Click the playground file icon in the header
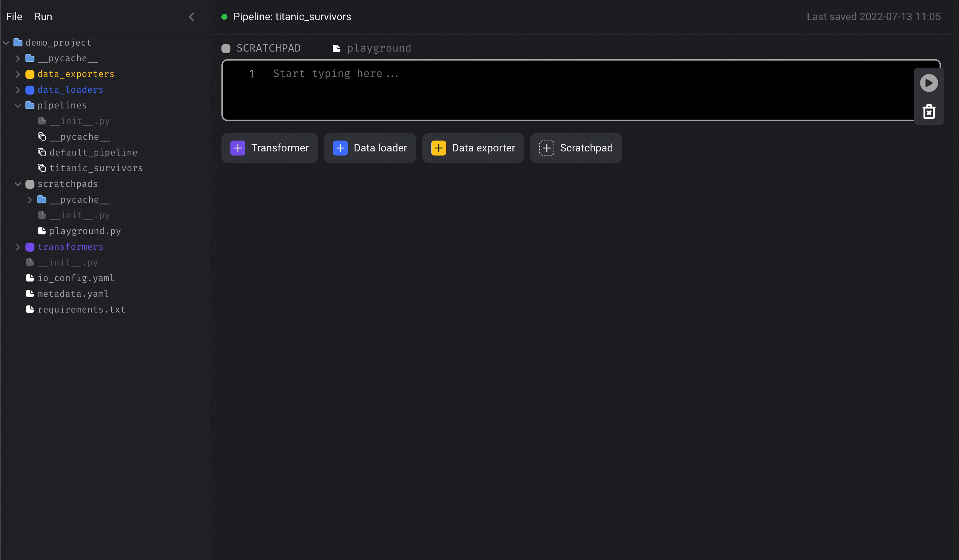The image size is (959, 560). pyautogui.click(x=337, y=48)
